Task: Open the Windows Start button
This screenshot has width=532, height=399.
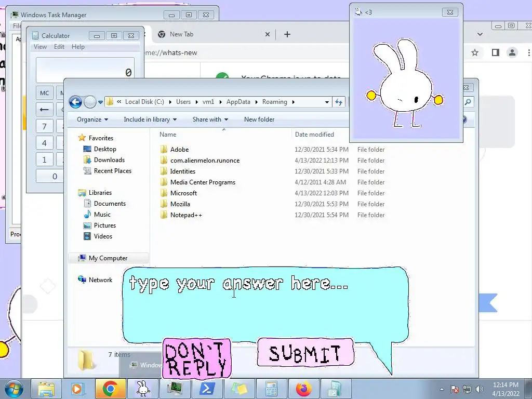Action: (13, 389)
